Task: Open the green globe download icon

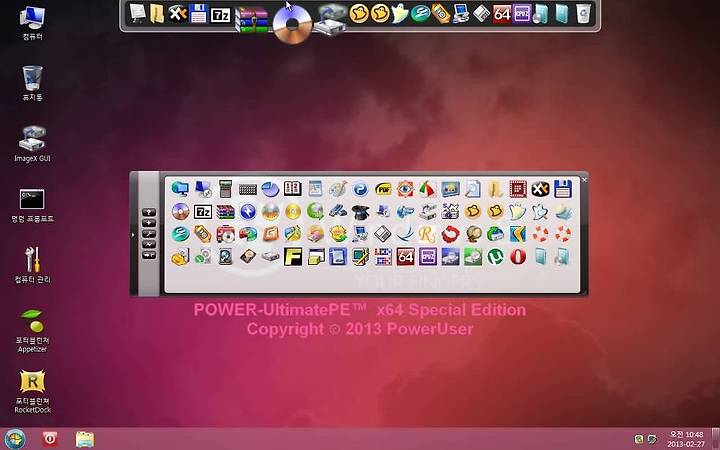Action: pyautogui.click(x=315, y=212)
